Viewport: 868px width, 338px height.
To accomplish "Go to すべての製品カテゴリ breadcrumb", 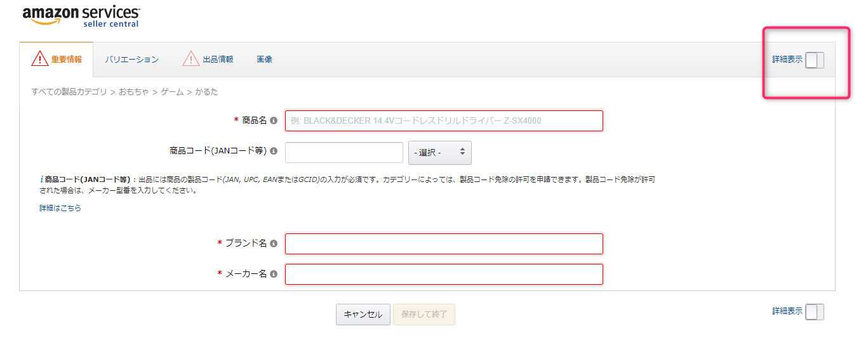I will click(69, 92).
